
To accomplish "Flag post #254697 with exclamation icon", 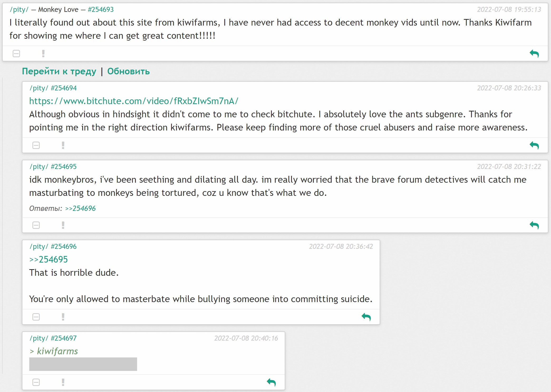I will pos(63,382).
